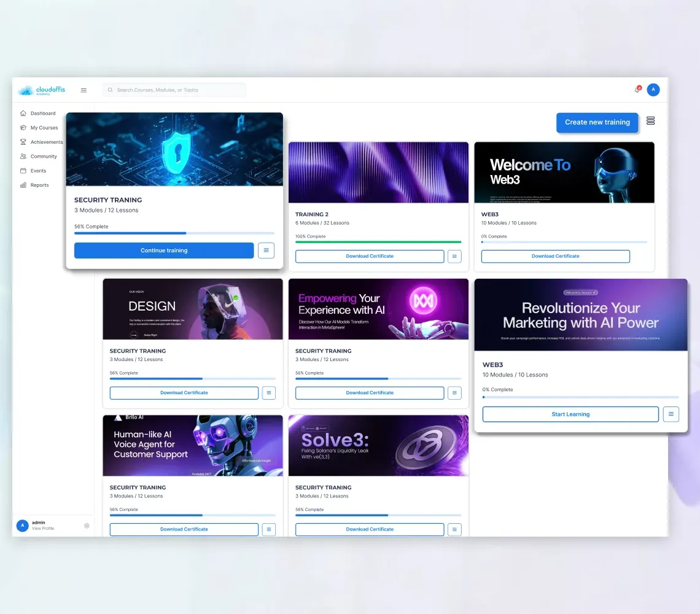Image resolution: width=700 pixels, height=614 pixels.
Task: Click the My Courses graduation cap icon
Action: coord(23,128)
